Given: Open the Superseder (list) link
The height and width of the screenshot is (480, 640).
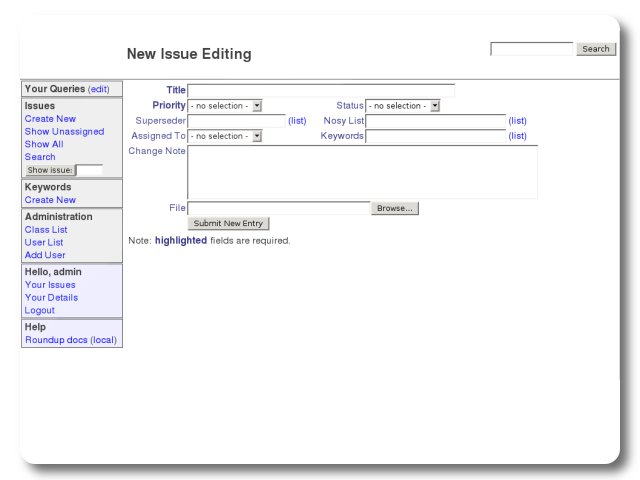Looking at the screenshot, I should [297, 121].
